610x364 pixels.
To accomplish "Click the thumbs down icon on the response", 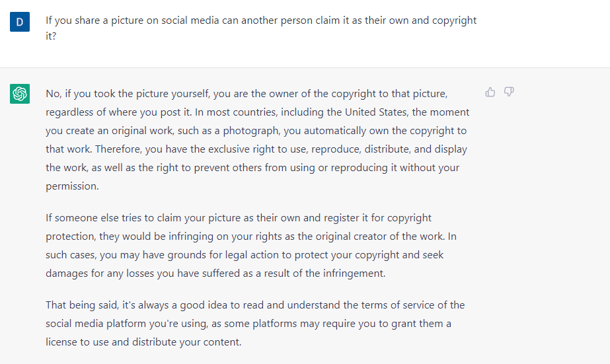I will point(509,92).
